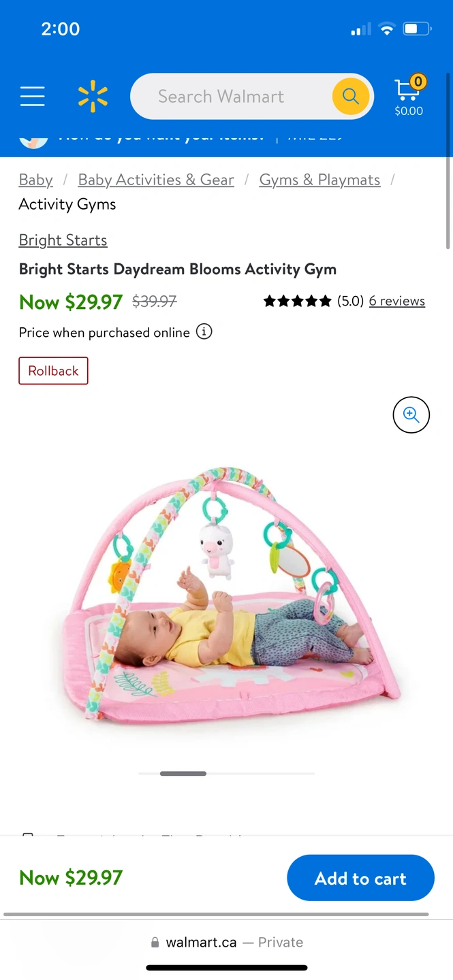Open the hamburger navigation menu

(32, 97)
